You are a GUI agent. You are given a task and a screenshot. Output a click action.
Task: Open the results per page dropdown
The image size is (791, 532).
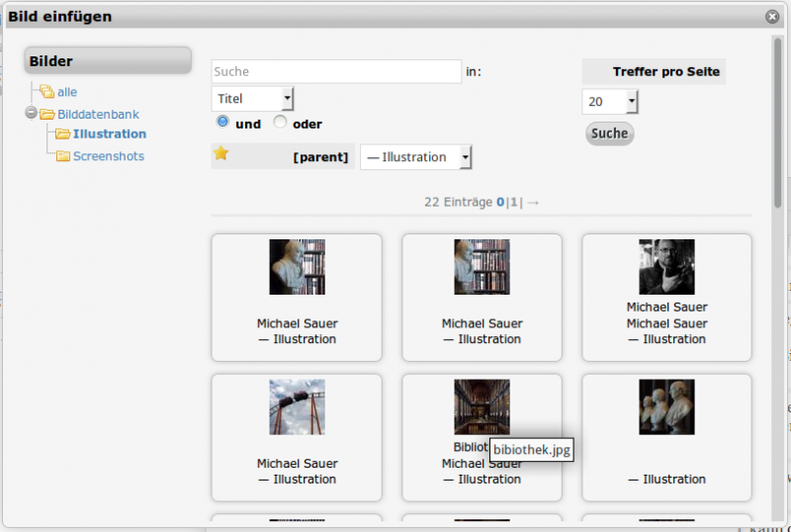coord(610,102)
